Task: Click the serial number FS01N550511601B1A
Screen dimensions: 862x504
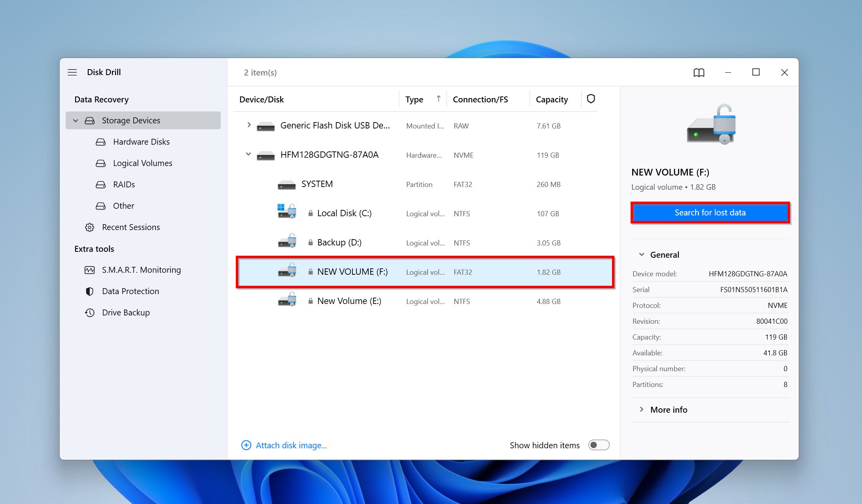Action: click(754, 290)
